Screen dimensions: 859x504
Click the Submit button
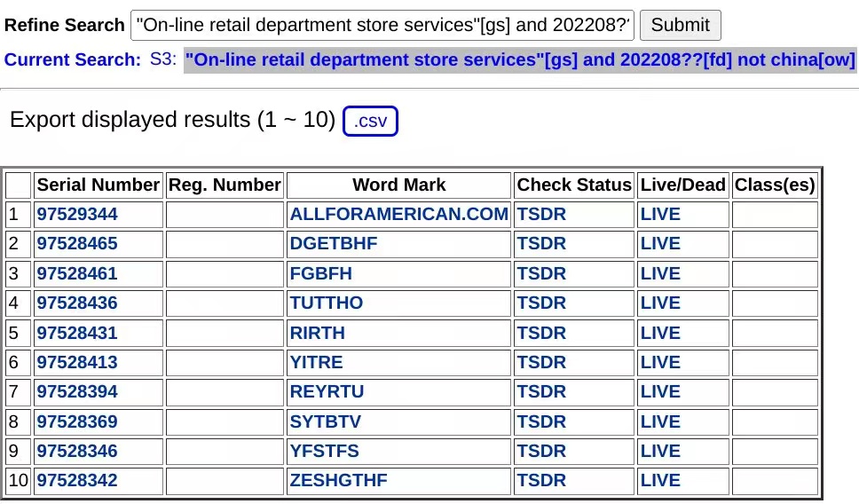click(x=680, y=25)
